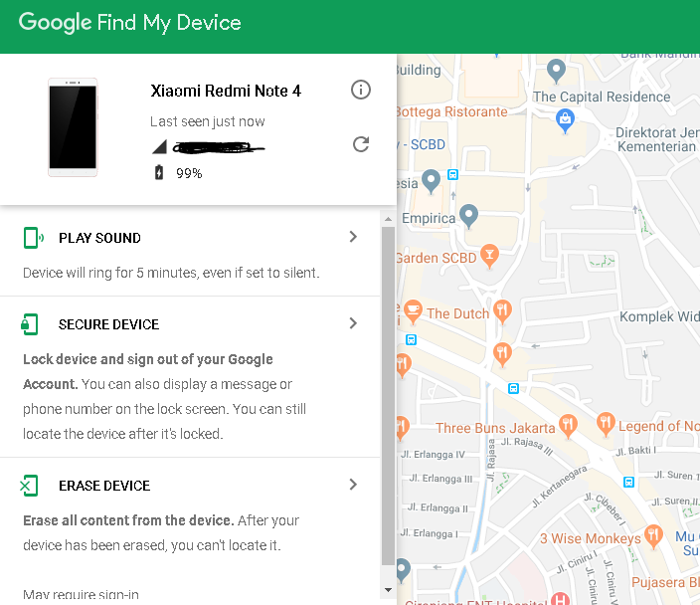This screenshot has width=700, height=605.
Task: Click Jl. Erlangga IV street label
Action: click(x=433, y=455)
